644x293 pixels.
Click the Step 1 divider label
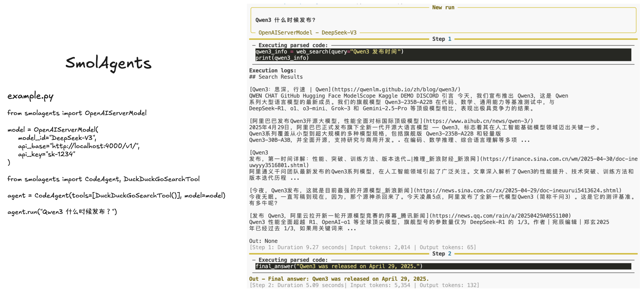441,39
